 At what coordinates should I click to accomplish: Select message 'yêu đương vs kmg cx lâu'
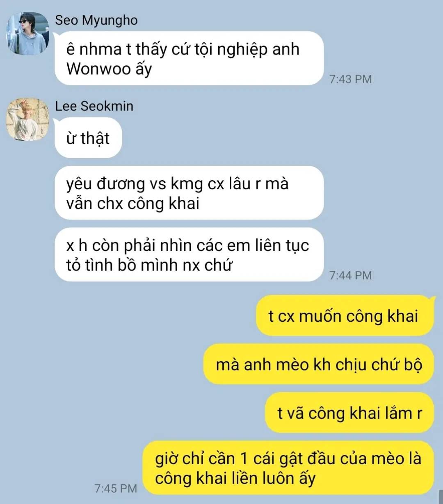coord(189,193)
